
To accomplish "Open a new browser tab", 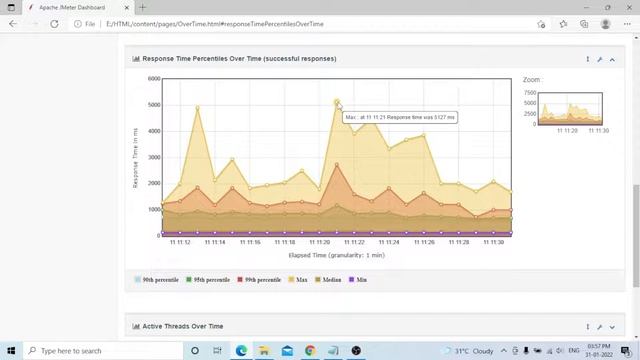I will click(x=142, y=7).
